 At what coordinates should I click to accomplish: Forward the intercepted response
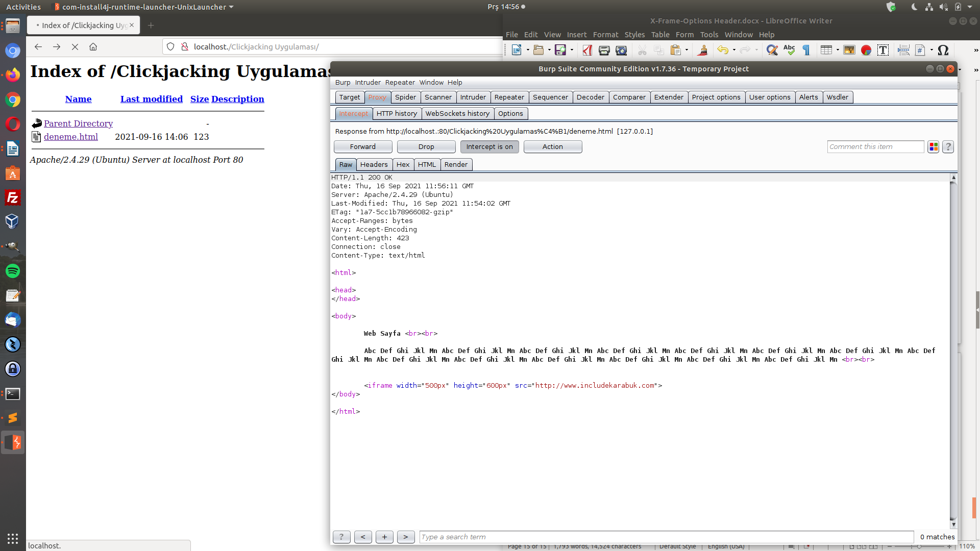[x=363, y=147]
